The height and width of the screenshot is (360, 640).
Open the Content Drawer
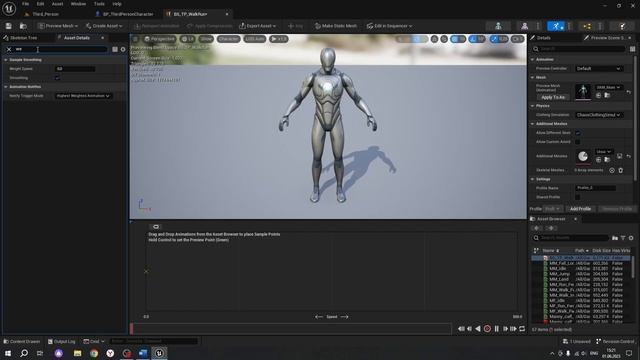coord(22,341)
